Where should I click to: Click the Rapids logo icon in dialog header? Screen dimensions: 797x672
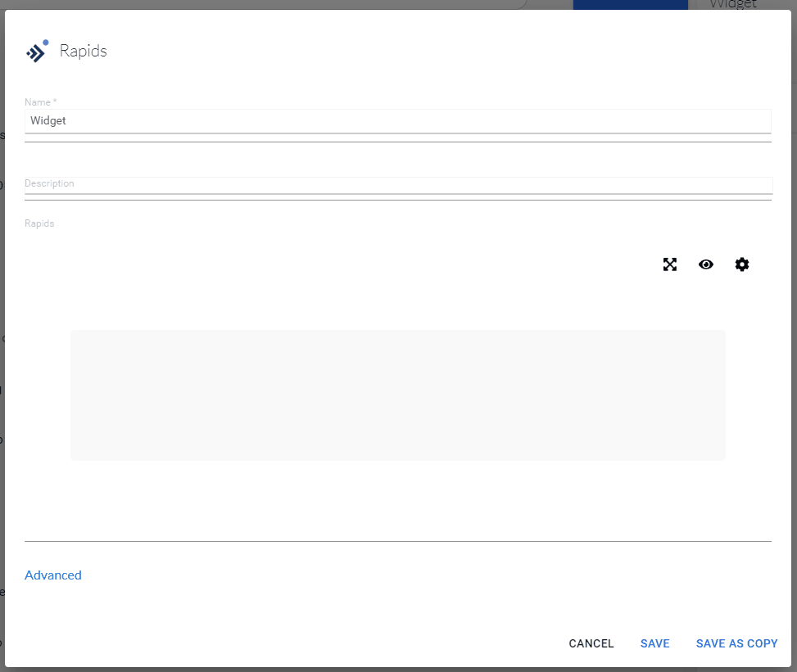tap(37, 52)
